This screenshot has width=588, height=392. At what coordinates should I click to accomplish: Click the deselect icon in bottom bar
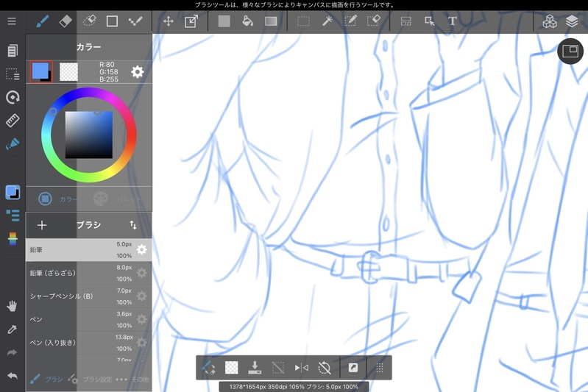coord(278,368)
